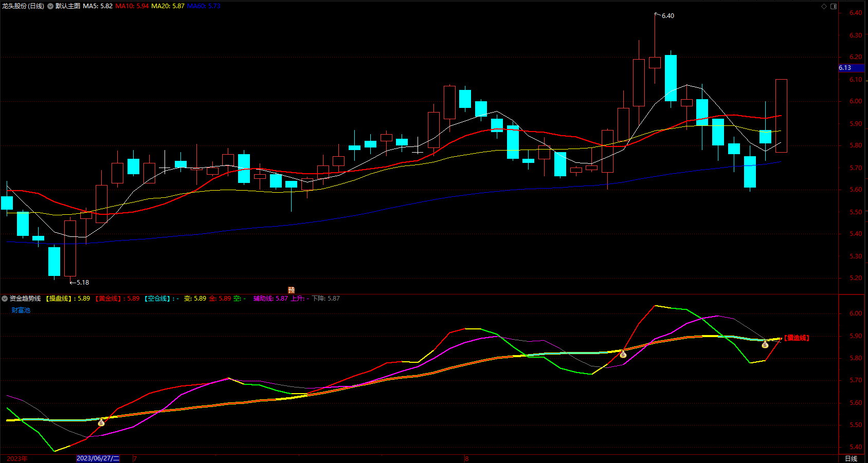Click the 下降: 5.87 value
868x463 pixels.
[x=326, y=299]
